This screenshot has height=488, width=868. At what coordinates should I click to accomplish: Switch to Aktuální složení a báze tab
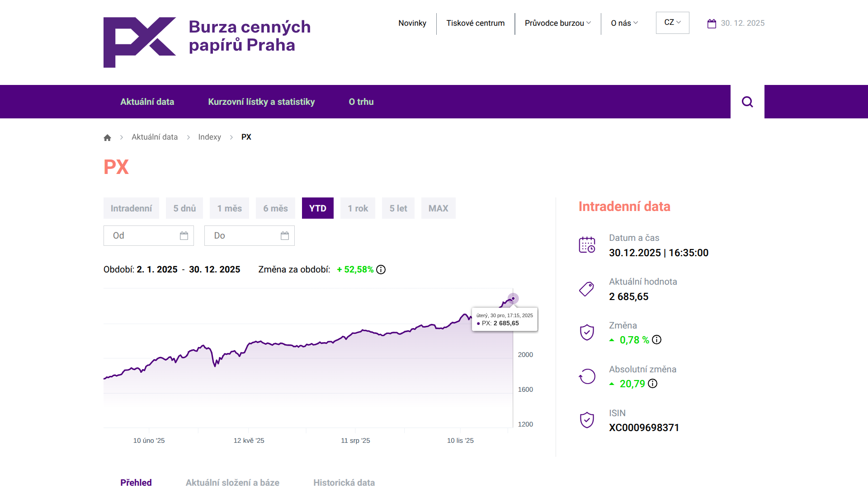tap(232, 482)
